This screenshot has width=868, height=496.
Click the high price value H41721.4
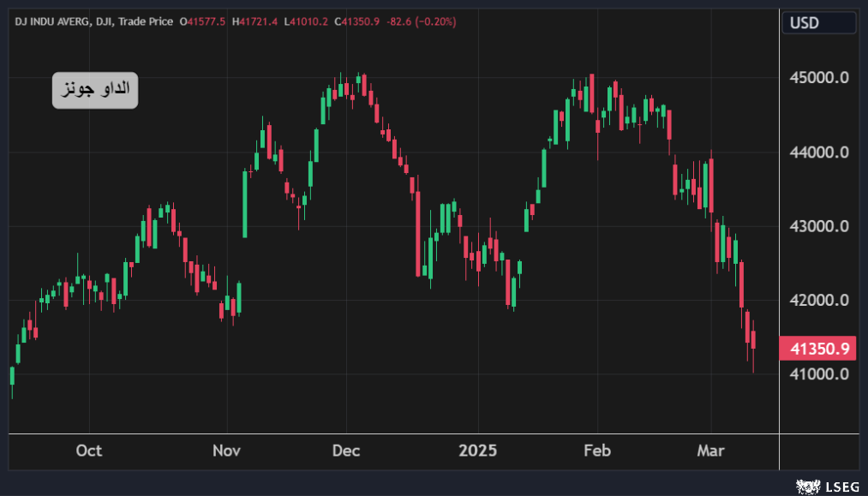(x=254, y=21)
